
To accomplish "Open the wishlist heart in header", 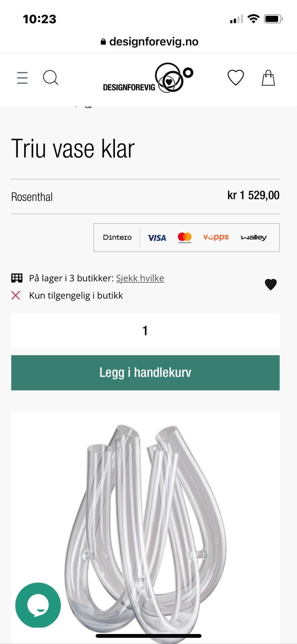I will pyautogui.click(x=236, y=78).
